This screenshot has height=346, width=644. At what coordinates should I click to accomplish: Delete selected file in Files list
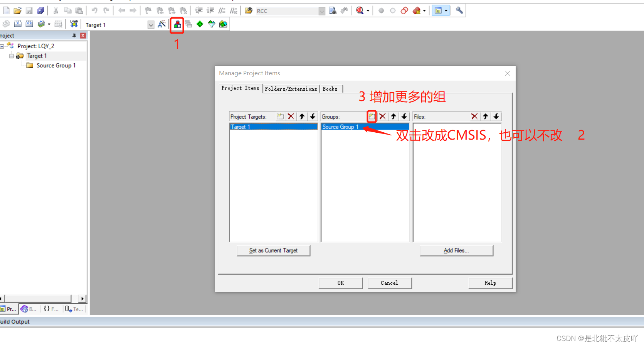pyautogui.click(x=474, y=116)
